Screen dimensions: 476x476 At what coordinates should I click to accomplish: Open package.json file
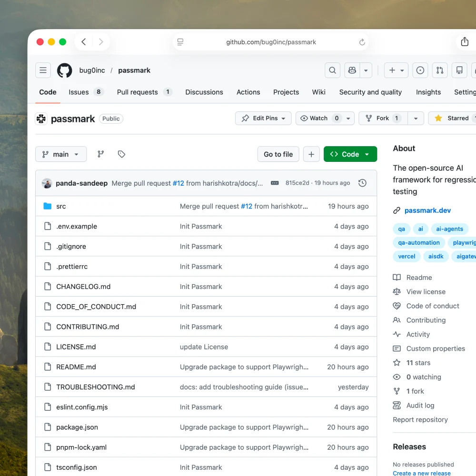coord(77,427)
